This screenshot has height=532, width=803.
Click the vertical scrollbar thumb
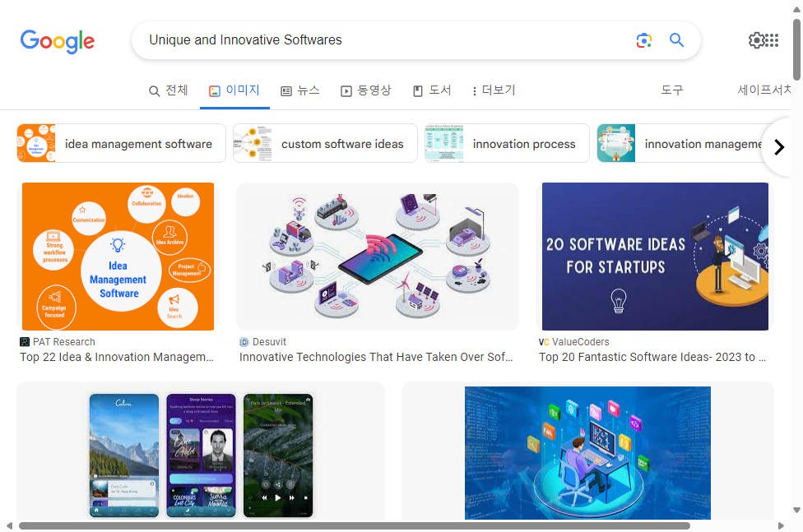coord(797,49)
